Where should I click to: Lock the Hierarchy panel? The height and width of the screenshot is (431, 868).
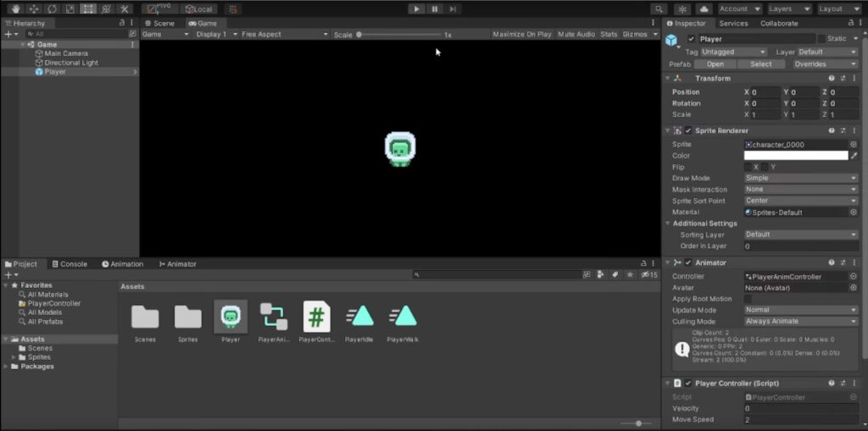pyautogui.click(x=122, y=23)
